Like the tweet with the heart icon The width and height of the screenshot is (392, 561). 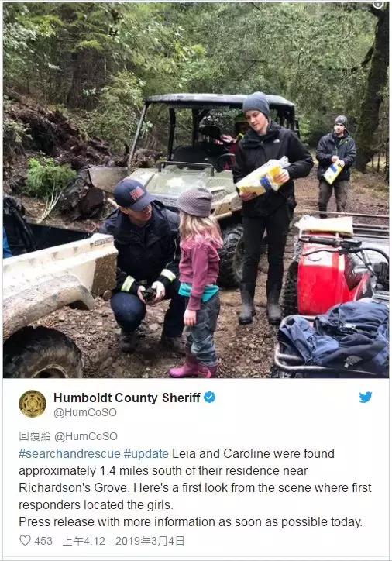25,540
